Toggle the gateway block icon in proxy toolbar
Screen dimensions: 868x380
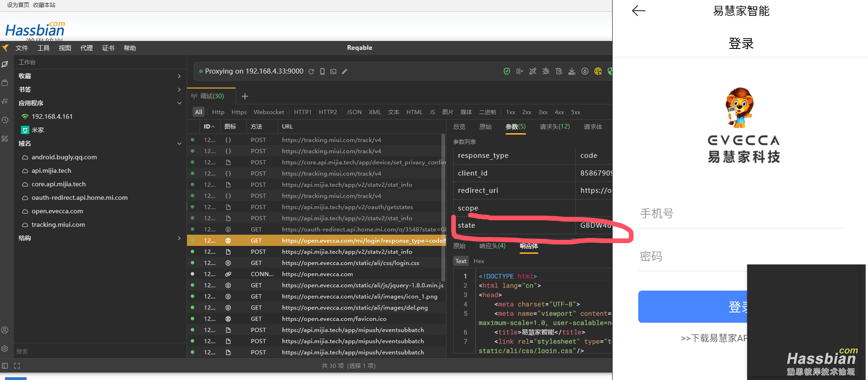point(559,71)
